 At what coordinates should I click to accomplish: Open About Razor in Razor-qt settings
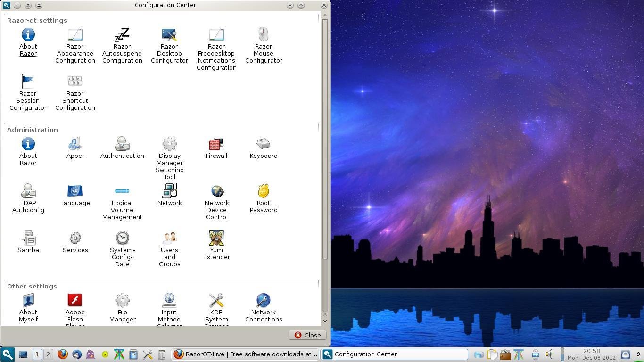28,42
